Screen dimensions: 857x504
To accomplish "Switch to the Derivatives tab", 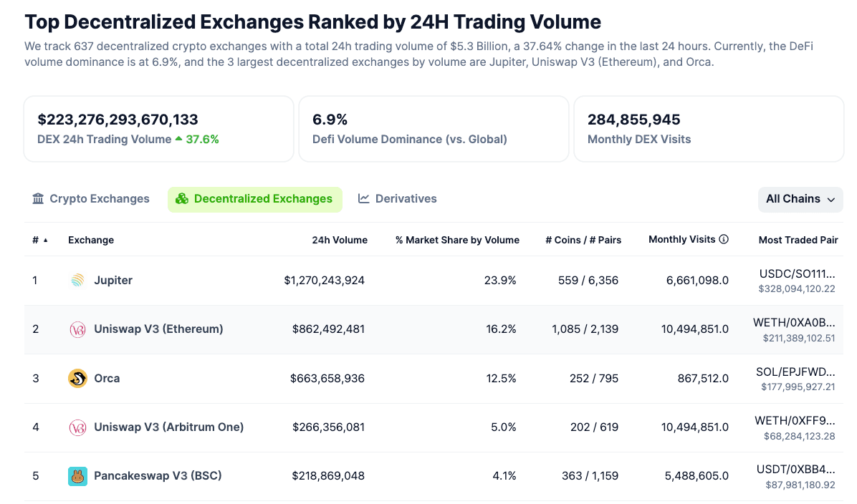I will pyautogui.click(x=406, y=199).
